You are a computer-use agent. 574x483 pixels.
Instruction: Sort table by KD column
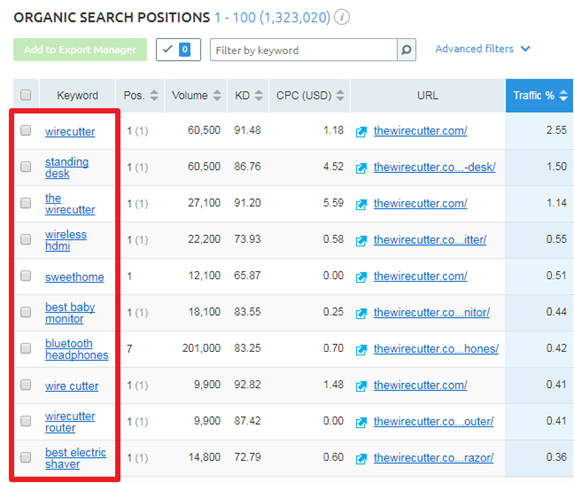click(259, 95)
